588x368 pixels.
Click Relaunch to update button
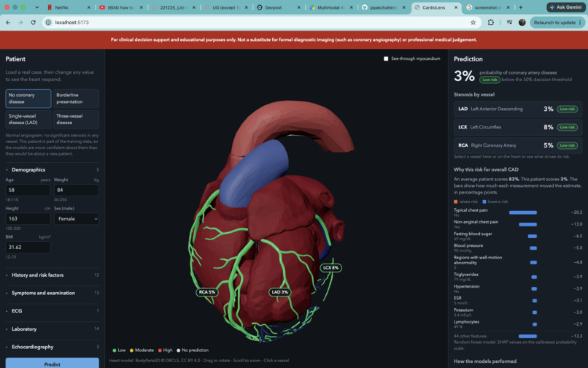coord(557,23)
